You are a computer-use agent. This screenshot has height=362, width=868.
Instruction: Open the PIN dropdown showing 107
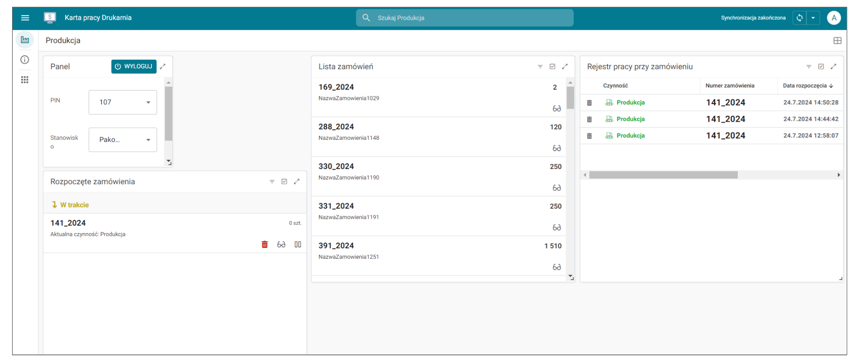pos(123,102)
